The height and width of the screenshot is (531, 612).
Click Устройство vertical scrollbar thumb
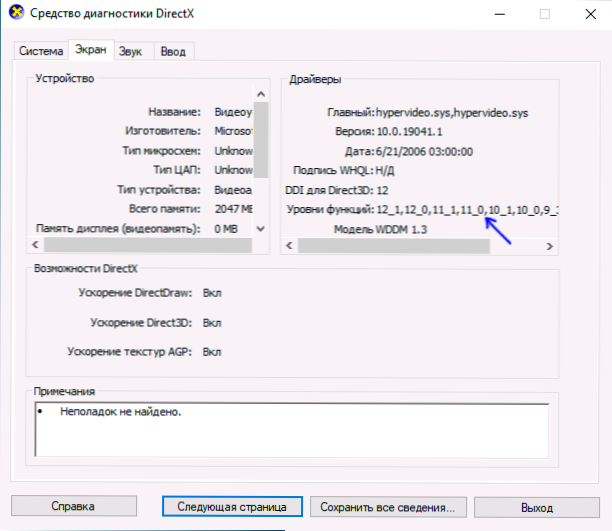click(261, 140)
